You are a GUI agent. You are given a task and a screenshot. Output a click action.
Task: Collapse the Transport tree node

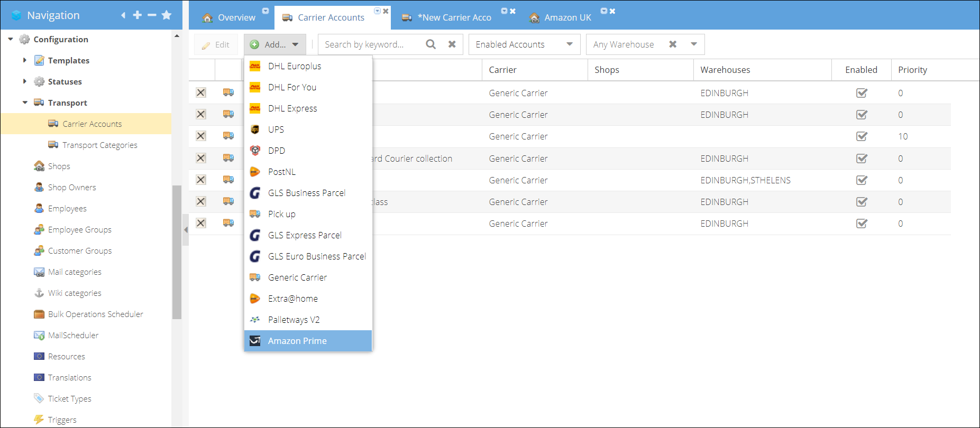pyautogui.click(x=25, y=103)
